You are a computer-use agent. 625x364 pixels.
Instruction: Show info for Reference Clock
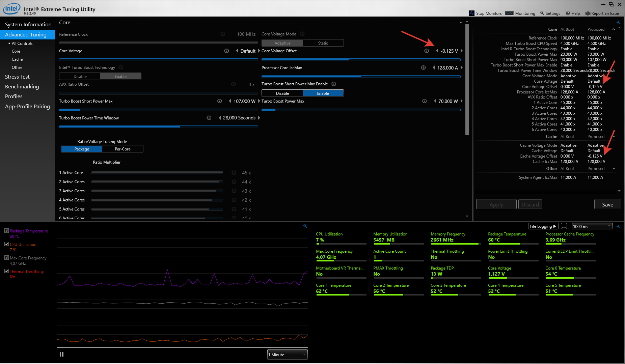pyautogui.click(x=223, y=34)
